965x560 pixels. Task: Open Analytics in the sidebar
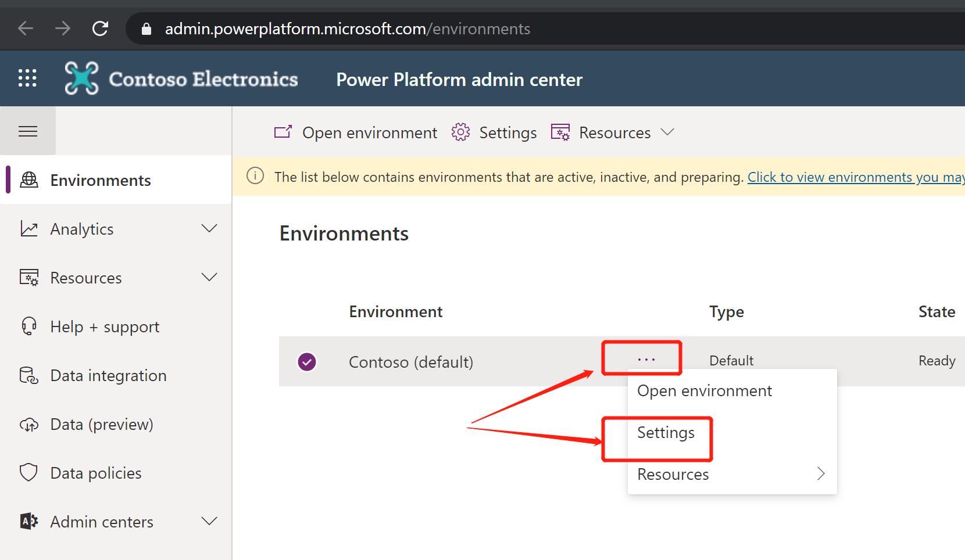116,229
